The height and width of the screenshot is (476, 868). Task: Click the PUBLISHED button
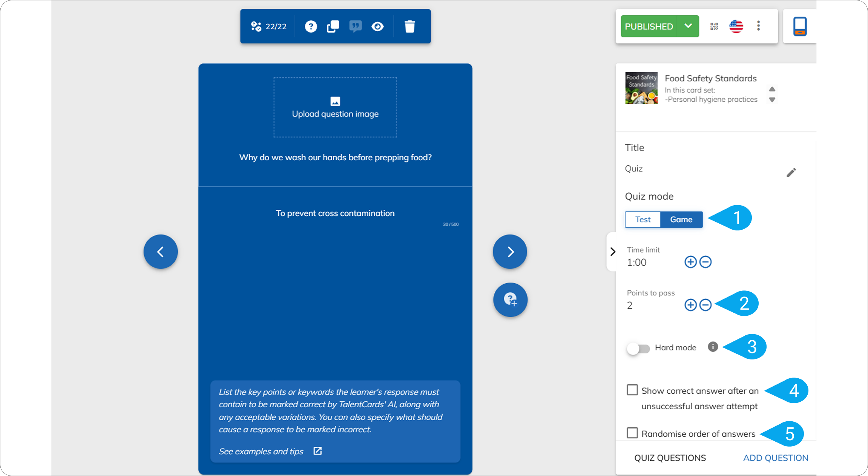point(649,26)
